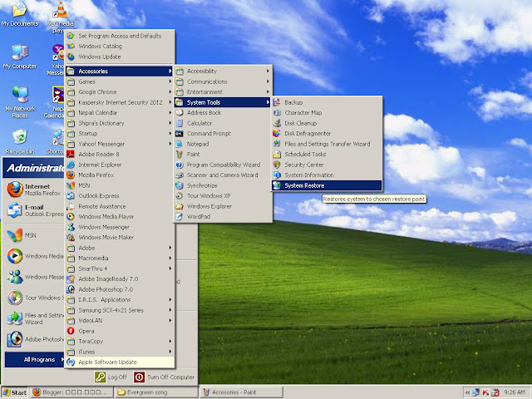Open Disk Defragmenter icon

tap(277, 133)
